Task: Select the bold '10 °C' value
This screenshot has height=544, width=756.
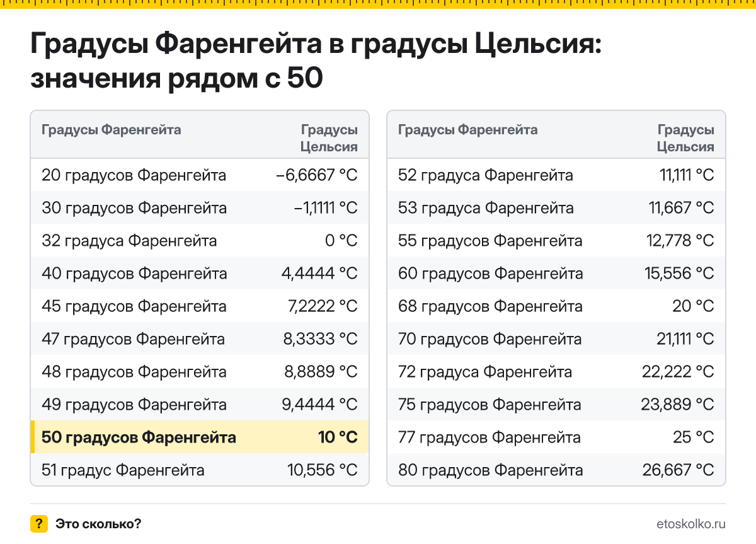Action: click(338, 437)
